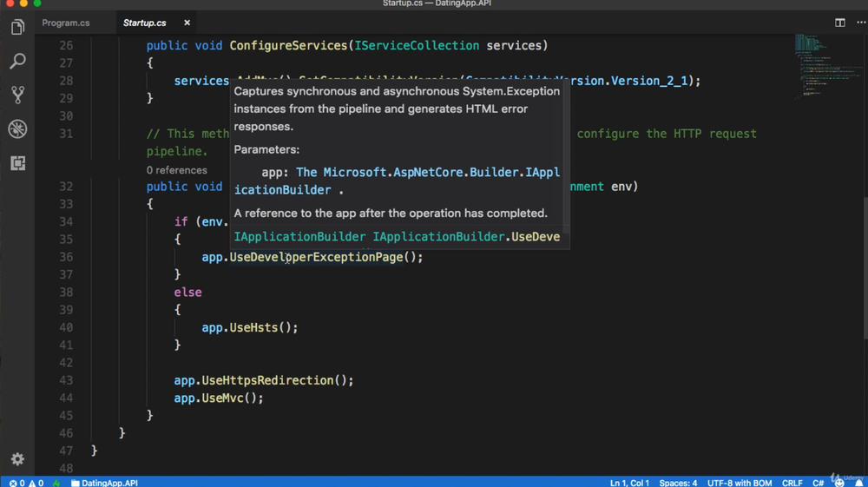
Task: Open the Search view in activity bar
Action: click(x=17, y=61)
